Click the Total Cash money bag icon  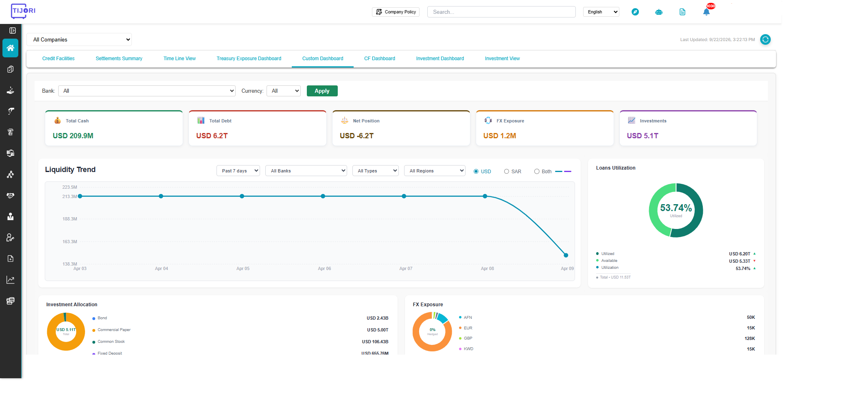click(x=57, y=120)
